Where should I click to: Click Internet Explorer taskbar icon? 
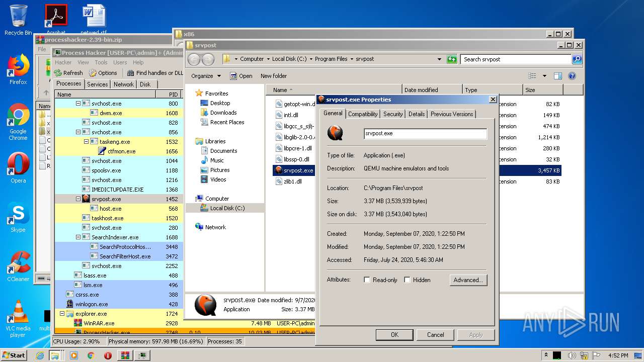coord(40,355)
